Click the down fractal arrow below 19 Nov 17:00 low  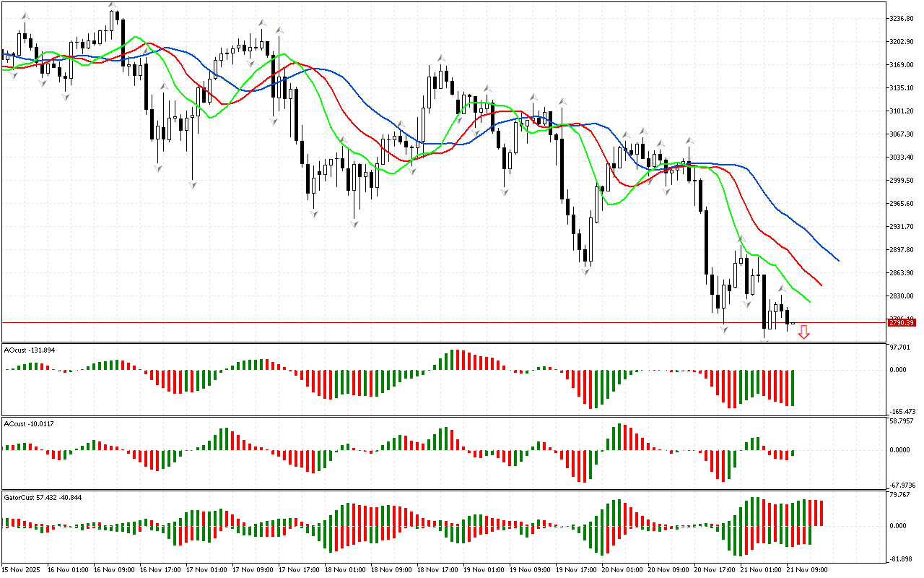[587, 269]
